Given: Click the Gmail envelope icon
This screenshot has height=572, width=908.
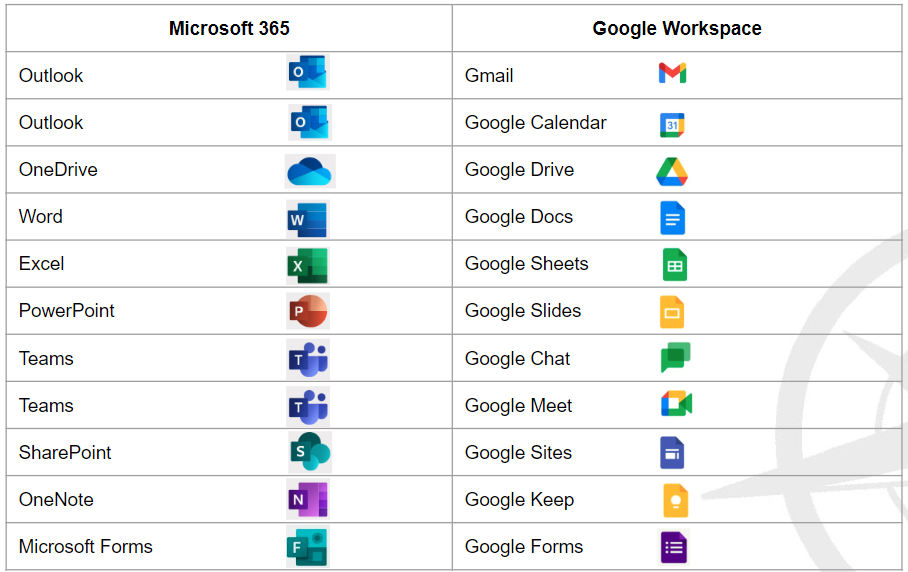Looking at the screenshot, I should click(672, 73).
